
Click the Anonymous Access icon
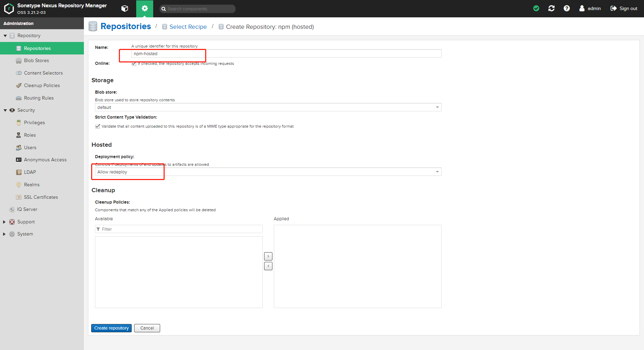point(19,160)
